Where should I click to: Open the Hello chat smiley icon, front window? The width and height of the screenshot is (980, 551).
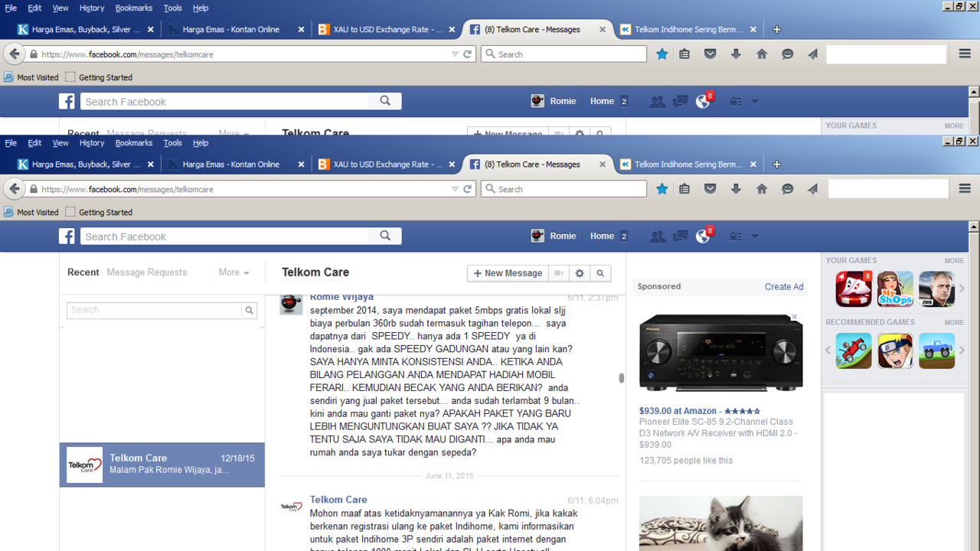(x=787, y=189)
